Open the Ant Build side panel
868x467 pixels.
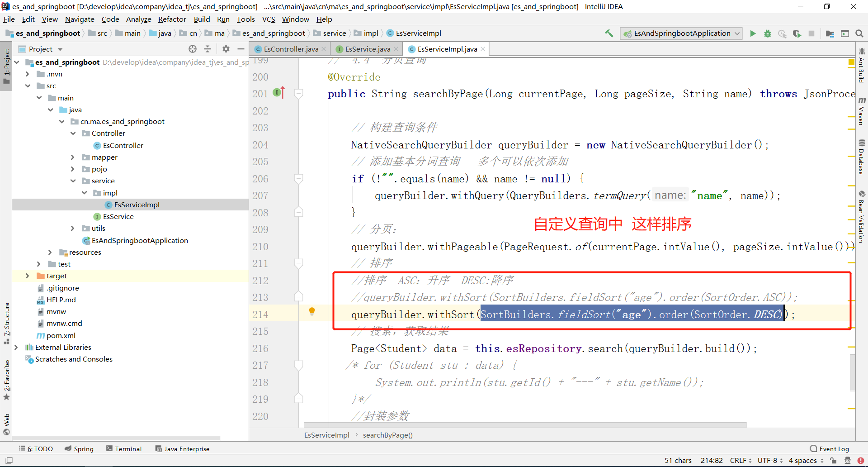pos(862,65)
